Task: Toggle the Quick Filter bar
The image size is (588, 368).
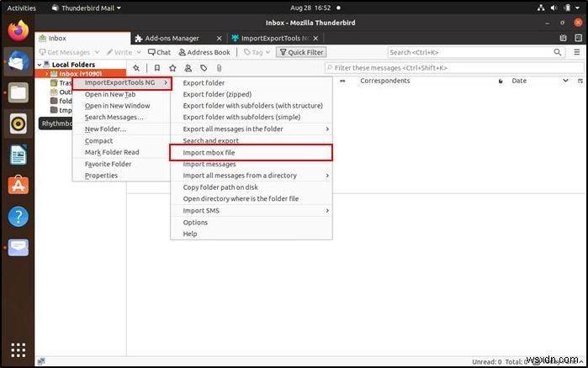Action: pos(301,52)
